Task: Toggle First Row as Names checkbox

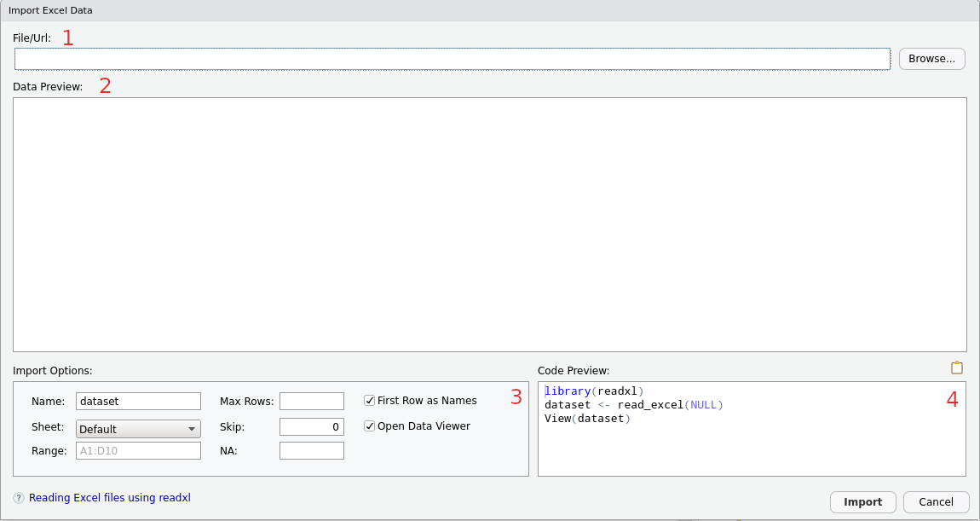Action: (x=370, y=401)
